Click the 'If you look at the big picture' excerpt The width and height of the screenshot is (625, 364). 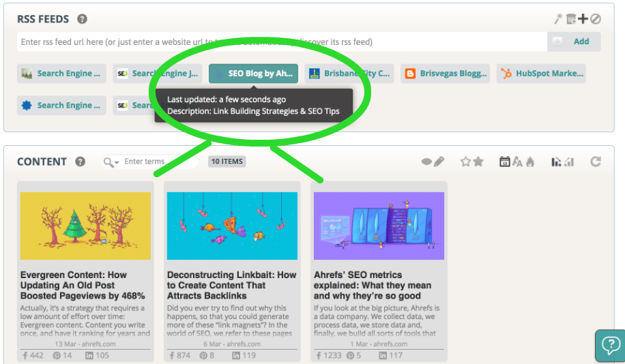pyautogui.click(x=377, y=320)
